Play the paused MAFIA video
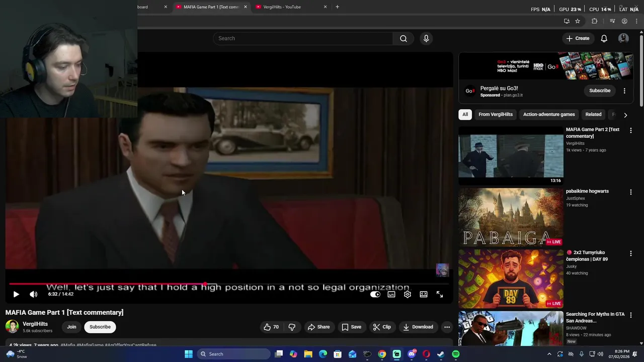Viewport: 644px width, 362px height. [x=16, y=294]
